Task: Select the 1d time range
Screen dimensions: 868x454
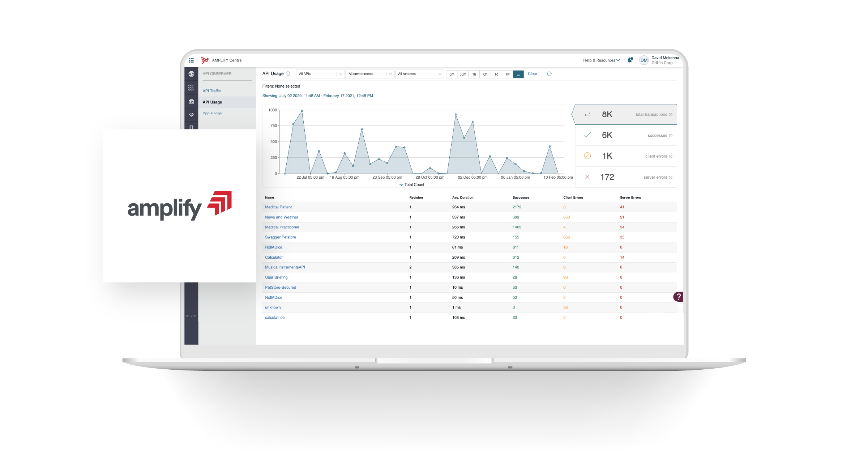Action: (x=496, y=74)
